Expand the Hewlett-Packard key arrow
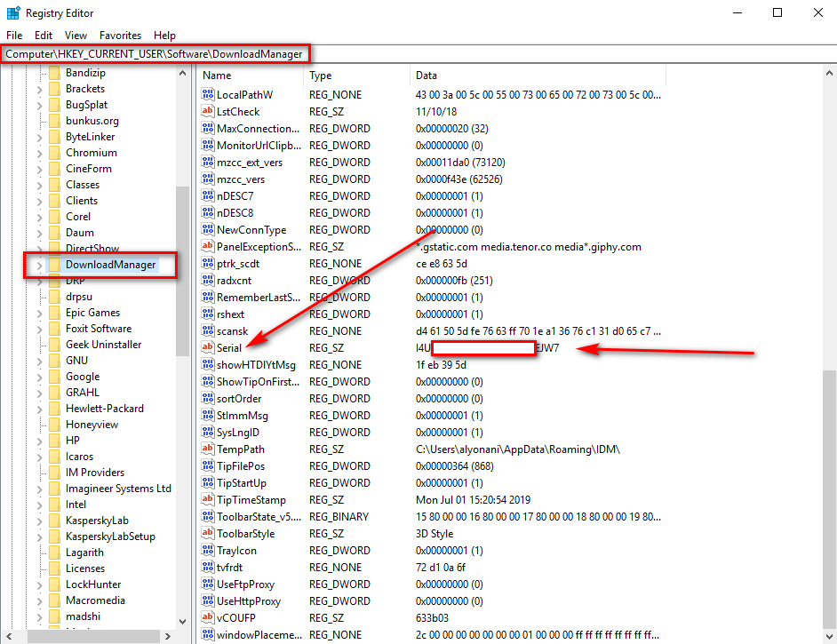Viewport: 837px width, 644px height. (39, 409)
